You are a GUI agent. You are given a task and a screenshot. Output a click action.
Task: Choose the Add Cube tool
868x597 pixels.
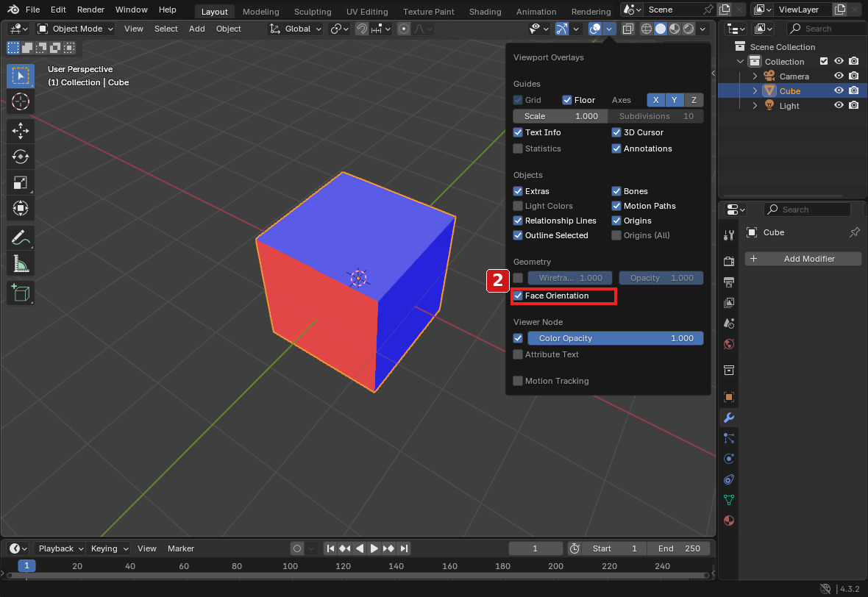[21, 293]
